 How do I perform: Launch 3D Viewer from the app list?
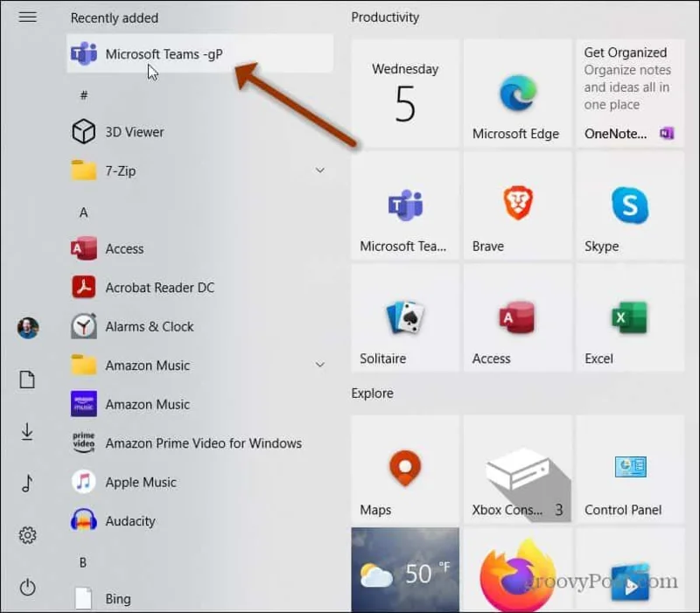point(199,132)
